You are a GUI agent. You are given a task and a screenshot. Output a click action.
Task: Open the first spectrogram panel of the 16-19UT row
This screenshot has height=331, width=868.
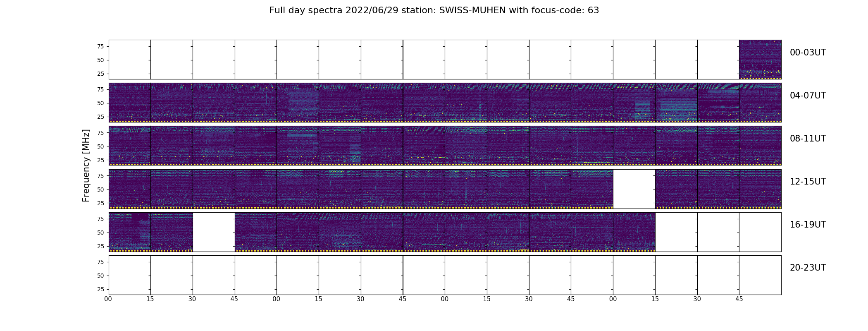pyautogui.click(x=129, y=232)
